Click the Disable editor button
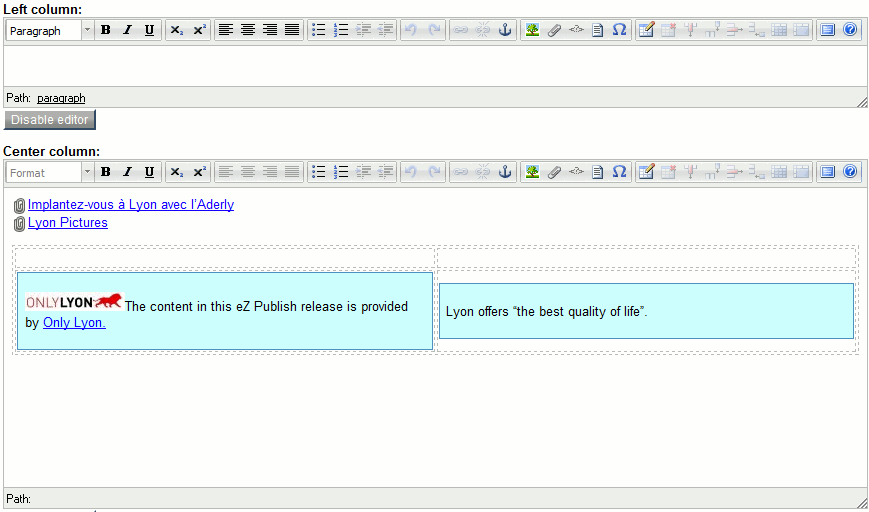The width and height of the screenshot is (869, 512). [x=49, y=120]
